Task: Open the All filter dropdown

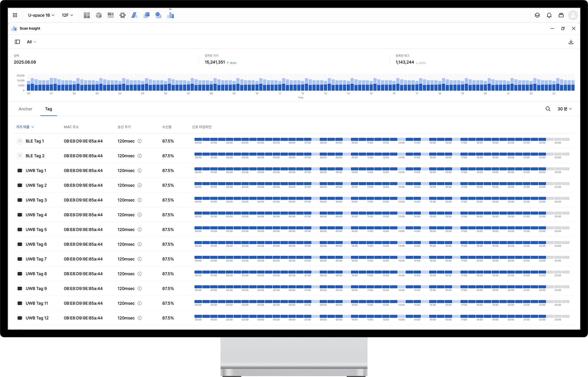Action: (x=31, y=42)
